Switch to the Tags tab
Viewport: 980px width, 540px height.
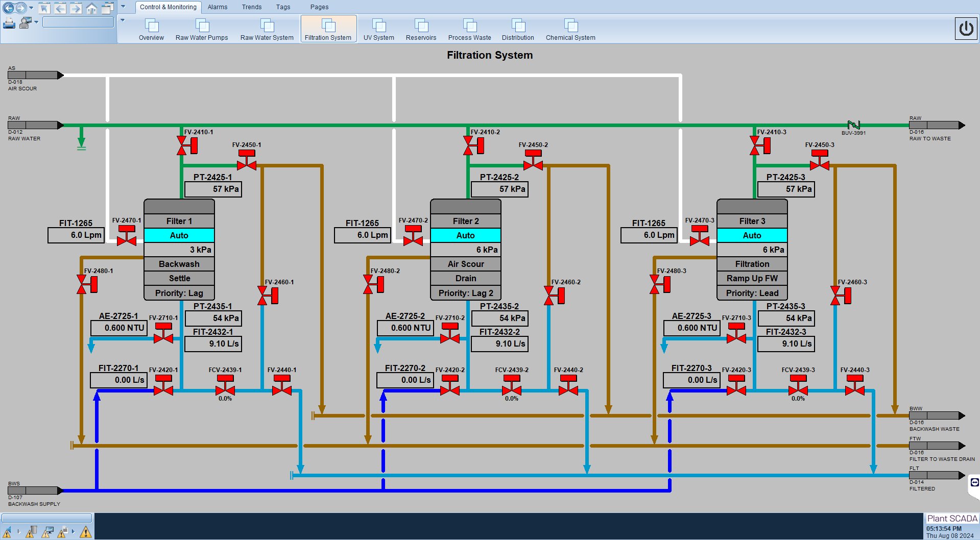tap(283, 7)
